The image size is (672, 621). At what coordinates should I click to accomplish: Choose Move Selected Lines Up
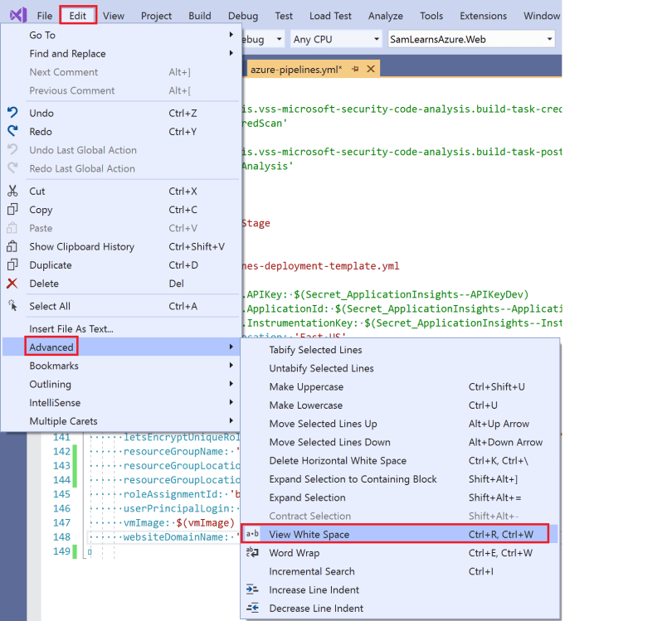[400, 423]
